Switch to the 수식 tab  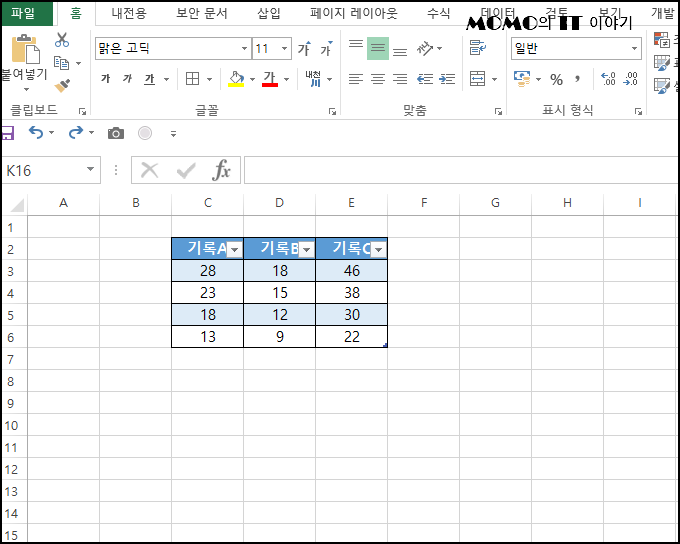[438, 13]
